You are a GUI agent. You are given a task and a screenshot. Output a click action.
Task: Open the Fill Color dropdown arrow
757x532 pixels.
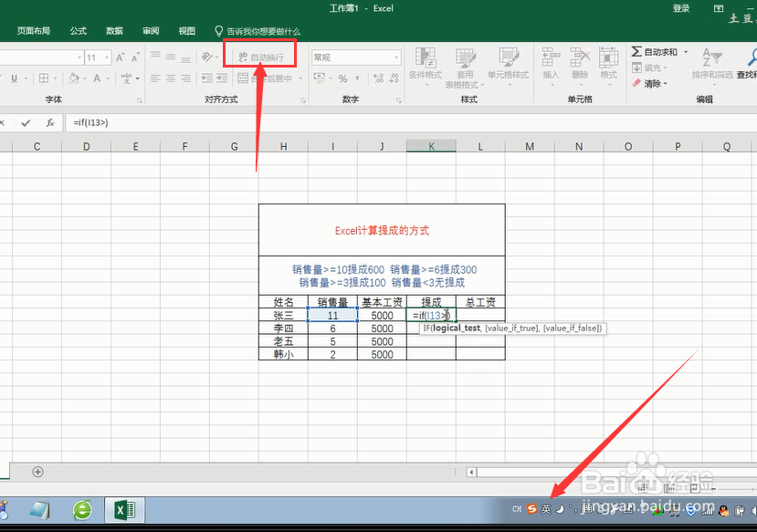(85, 78)
